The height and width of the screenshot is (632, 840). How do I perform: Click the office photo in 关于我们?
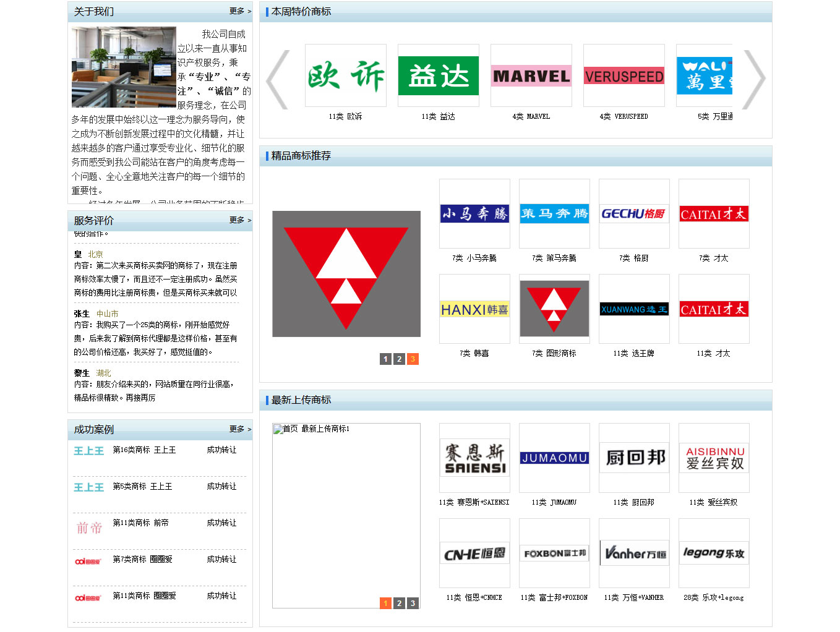click(x=123, y=66)
